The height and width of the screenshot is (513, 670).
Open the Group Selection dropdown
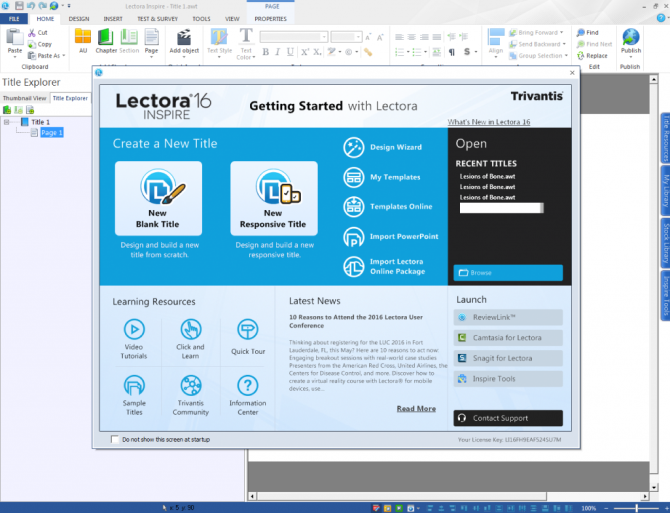tap(566, 56)
